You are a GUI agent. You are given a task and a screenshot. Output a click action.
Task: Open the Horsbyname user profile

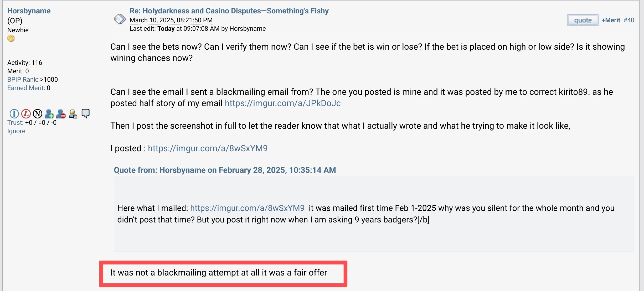pos(29,11)
